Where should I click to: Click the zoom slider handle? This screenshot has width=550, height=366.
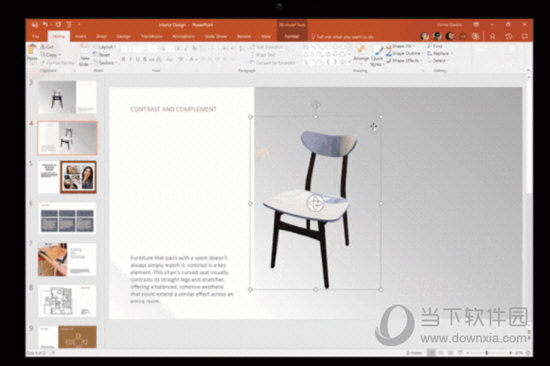tap(487, 352)
